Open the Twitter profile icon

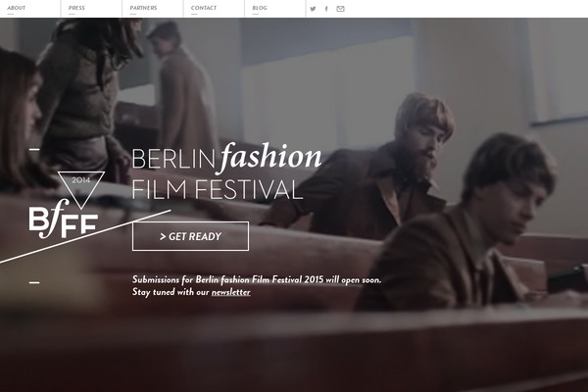313,9
